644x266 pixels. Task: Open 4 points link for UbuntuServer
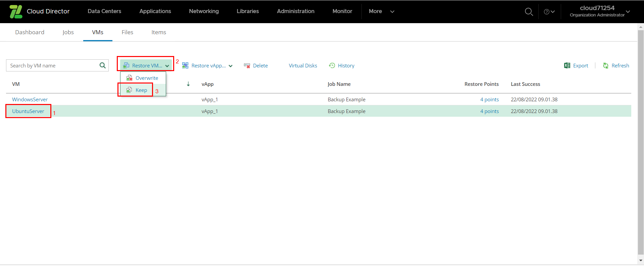489,111
